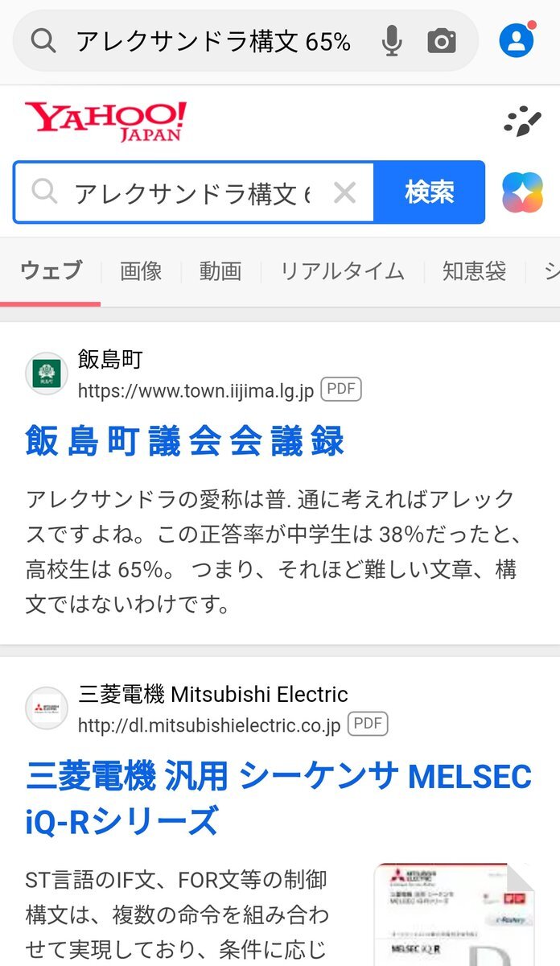The image size is (560, 966).
Task: Open the リアルタイム tab
Action: pyautogui.click(x=342, y=271)
